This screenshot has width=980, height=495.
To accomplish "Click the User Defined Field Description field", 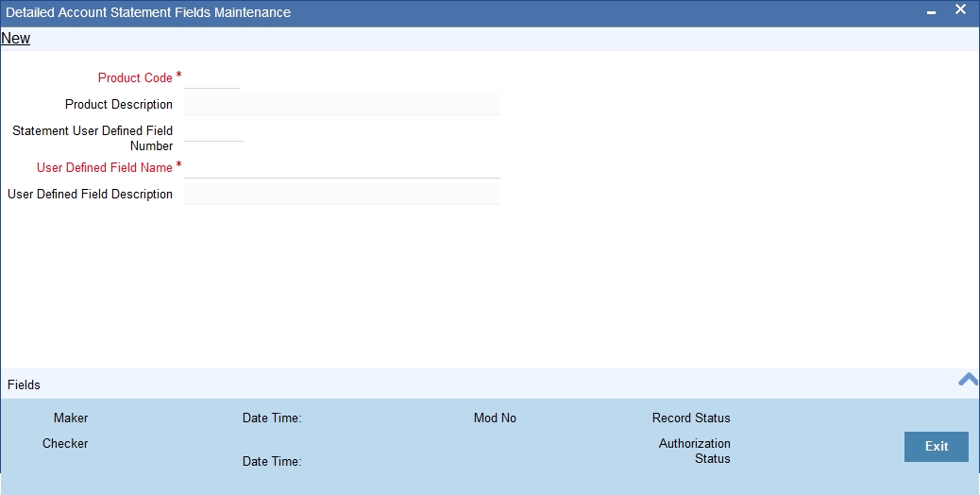I will [x=342, y=194].
